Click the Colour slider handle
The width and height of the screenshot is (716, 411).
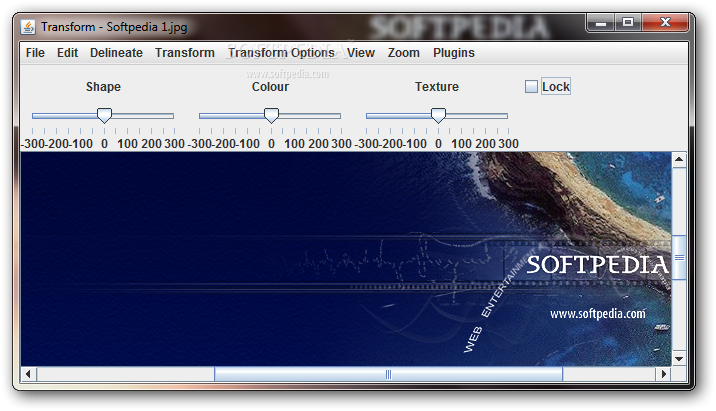pos(272,116)
